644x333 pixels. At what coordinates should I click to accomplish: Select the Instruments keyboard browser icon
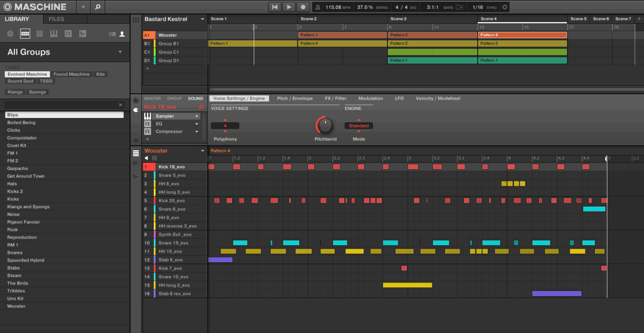tap(54, 34)
